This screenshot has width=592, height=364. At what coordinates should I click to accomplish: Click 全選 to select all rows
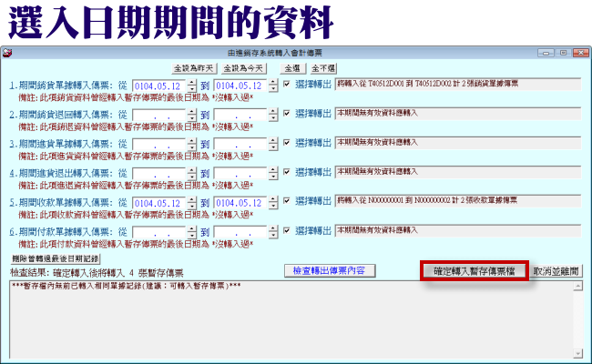[293, 68]
